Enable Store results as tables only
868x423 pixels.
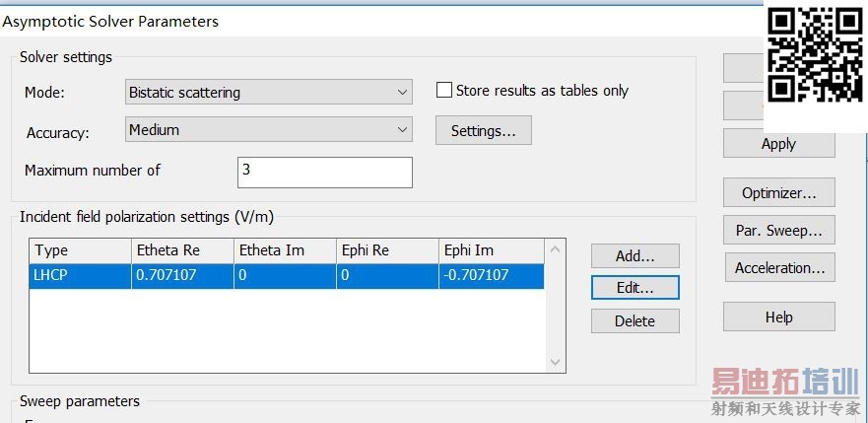tap(444, 91)
